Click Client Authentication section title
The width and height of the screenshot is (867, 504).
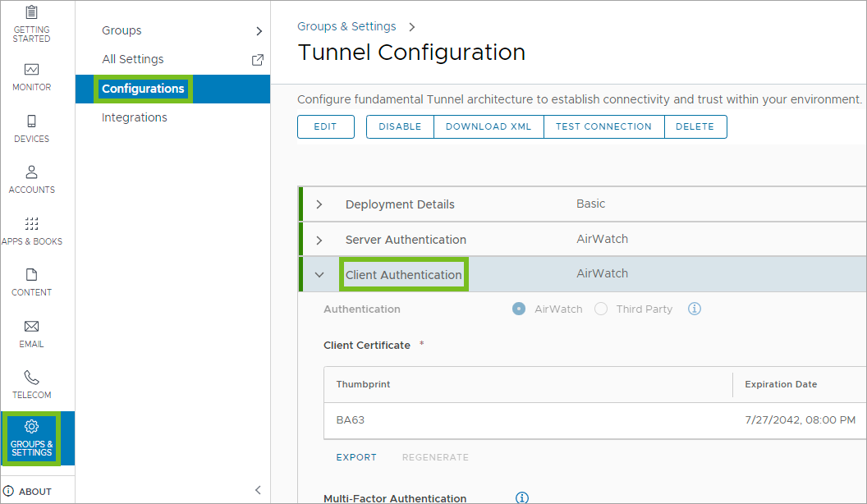(404, 275)
